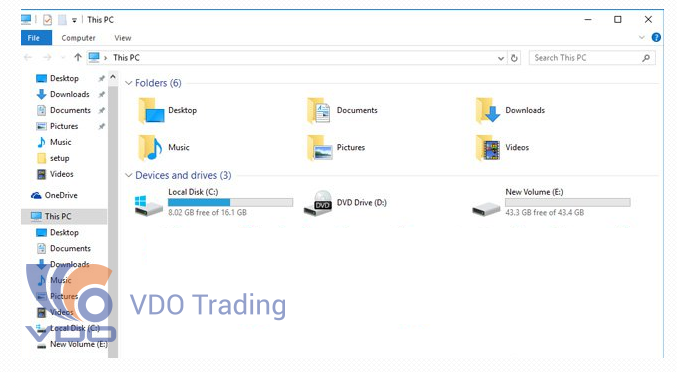Open the Downloads folder in Folders section
Screen dimensions: 677x372
click(488, 110)
